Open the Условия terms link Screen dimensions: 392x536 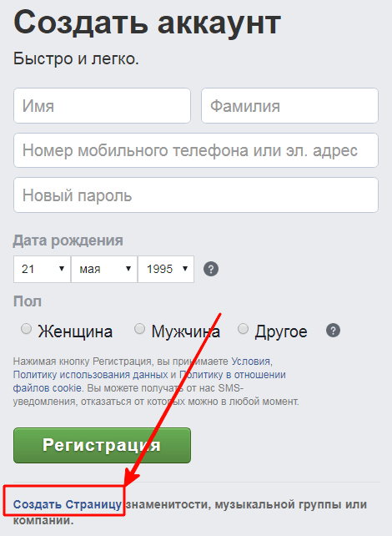click(x=251, y=362)
